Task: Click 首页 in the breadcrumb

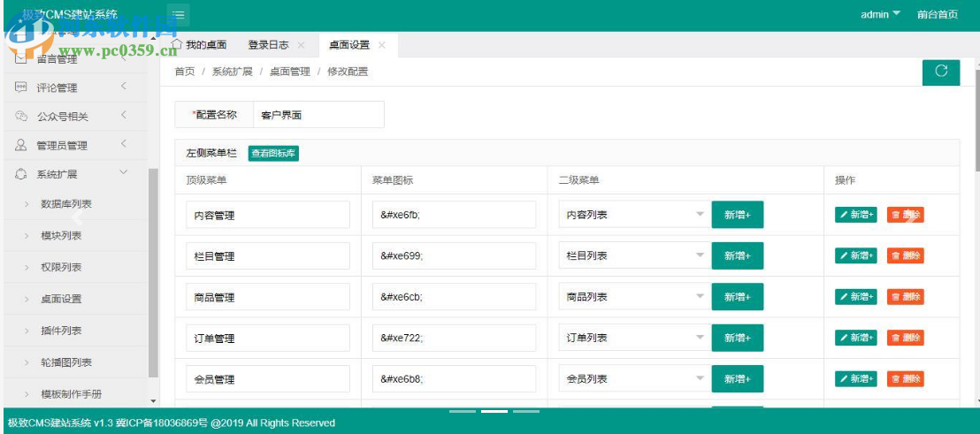Action: (184, 72)
